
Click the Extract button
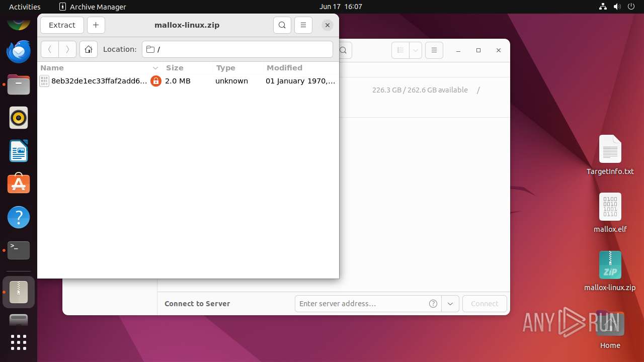[62, 25]
